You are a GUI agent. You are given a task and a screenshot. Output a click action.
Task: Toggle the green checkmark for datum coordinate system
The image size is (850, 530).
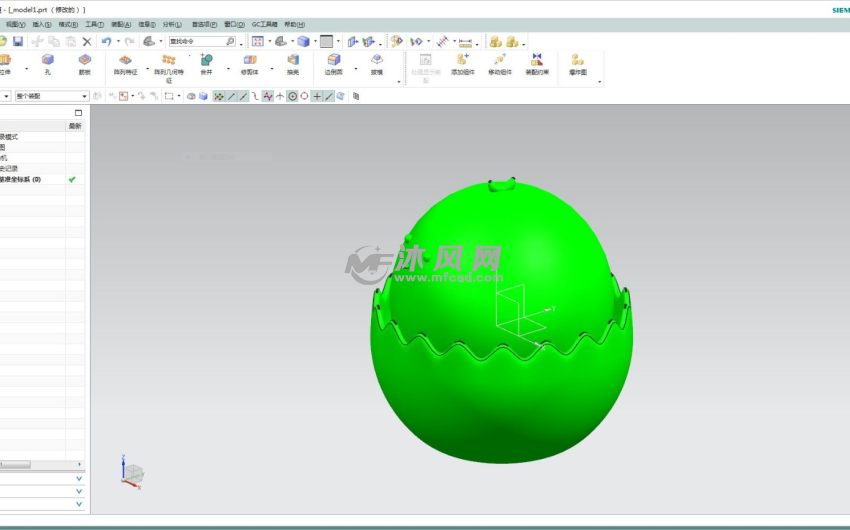coord(72,179)
